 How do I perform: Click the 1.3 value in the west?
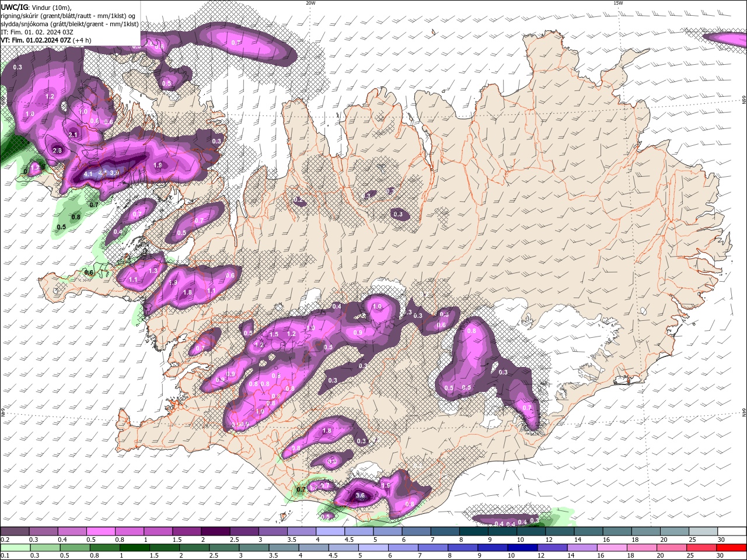[x=153, y=271]
